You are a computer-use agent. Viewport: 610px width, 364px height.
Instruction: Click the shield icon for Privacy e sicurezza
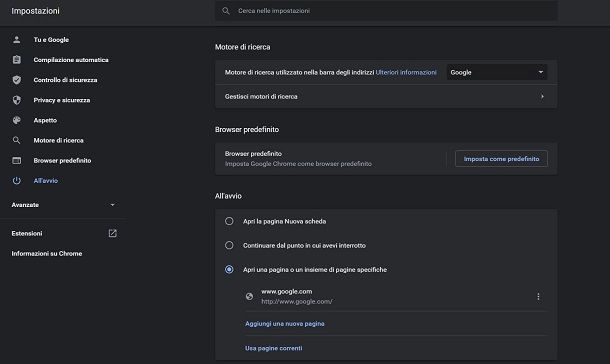pyautogui.click(x=16, y=100)
